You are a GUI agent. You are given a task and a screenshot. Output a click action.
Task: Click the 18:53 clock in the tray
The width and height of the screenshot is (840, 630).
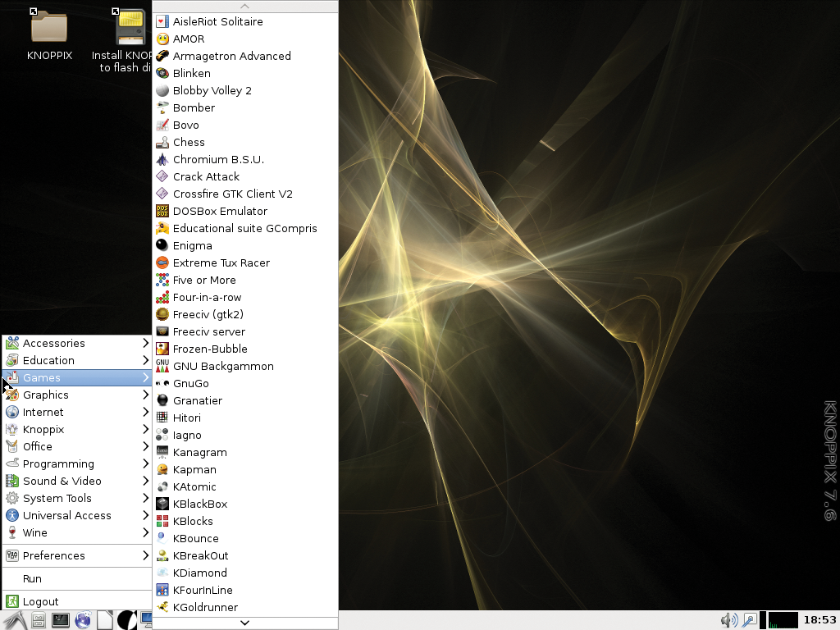pos(819,620)
